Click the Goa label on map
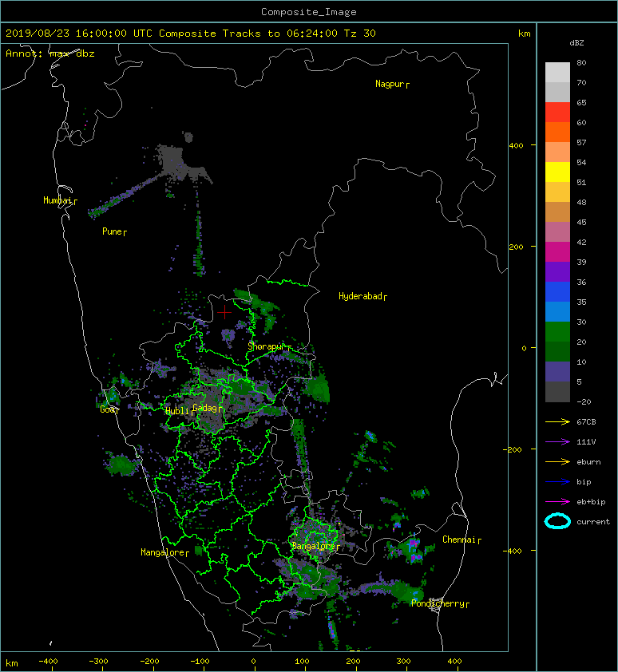618x672 pixels. tap(108, 409)
